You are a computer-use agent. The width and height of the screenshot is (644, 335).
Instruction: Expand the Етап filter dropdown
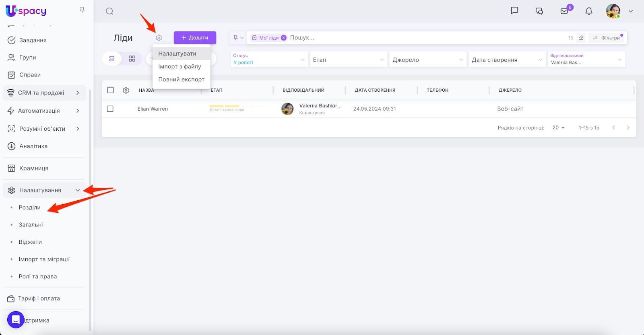click(x=348, y=60)
